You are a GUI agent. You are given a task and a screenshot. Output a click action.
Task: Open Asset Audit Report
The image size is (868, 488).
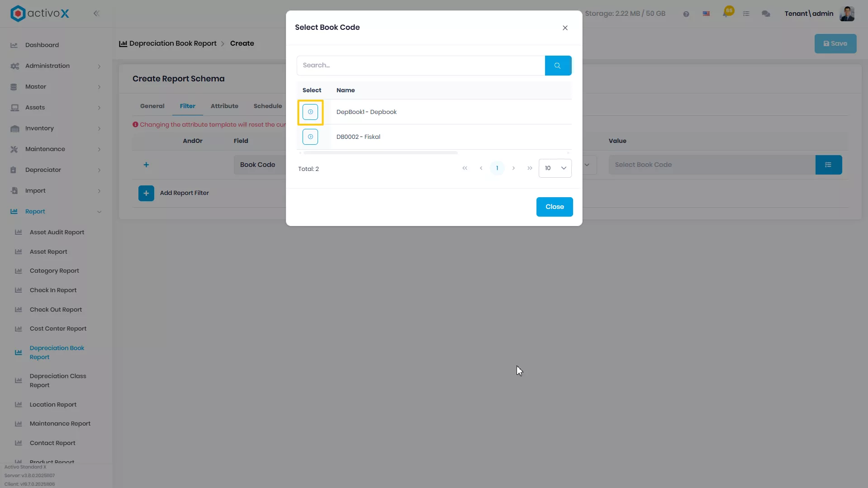point(57,232)
